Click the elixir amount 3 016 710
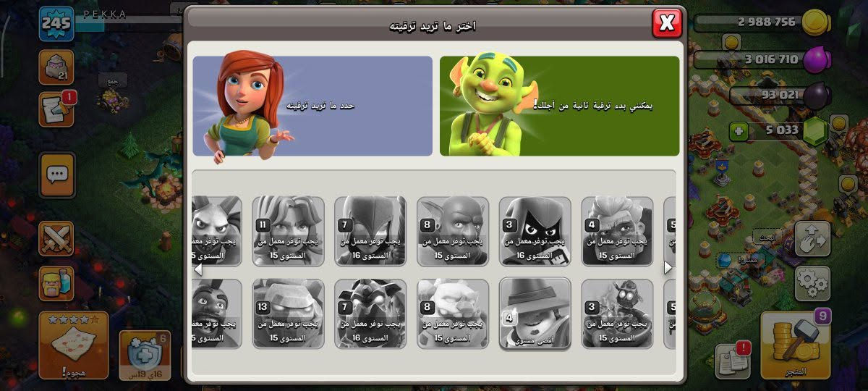 (x=771, y=59)
